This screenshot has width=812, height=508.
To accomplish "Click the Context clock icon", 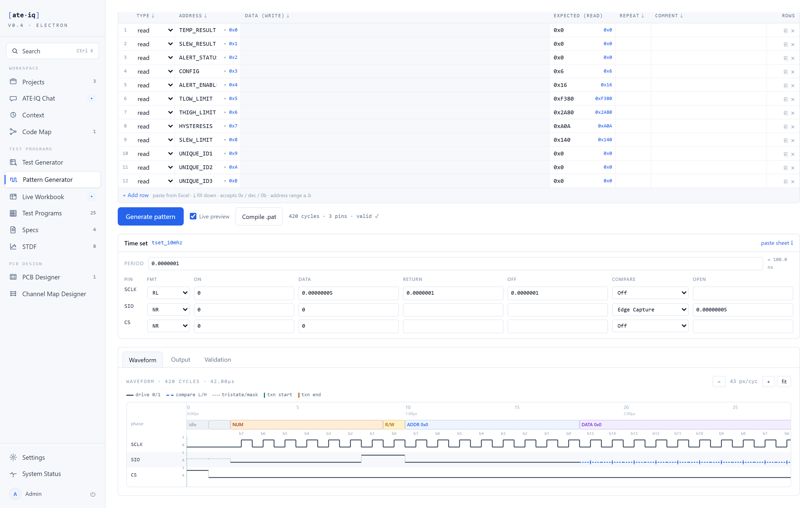I will [13, 115].
